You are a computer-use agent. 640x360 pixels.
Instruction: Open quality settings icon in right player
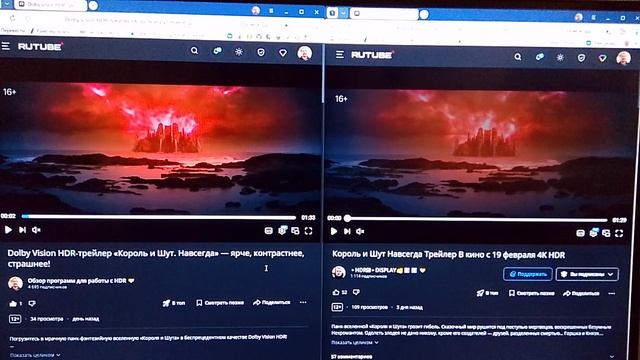pos(594,233)
